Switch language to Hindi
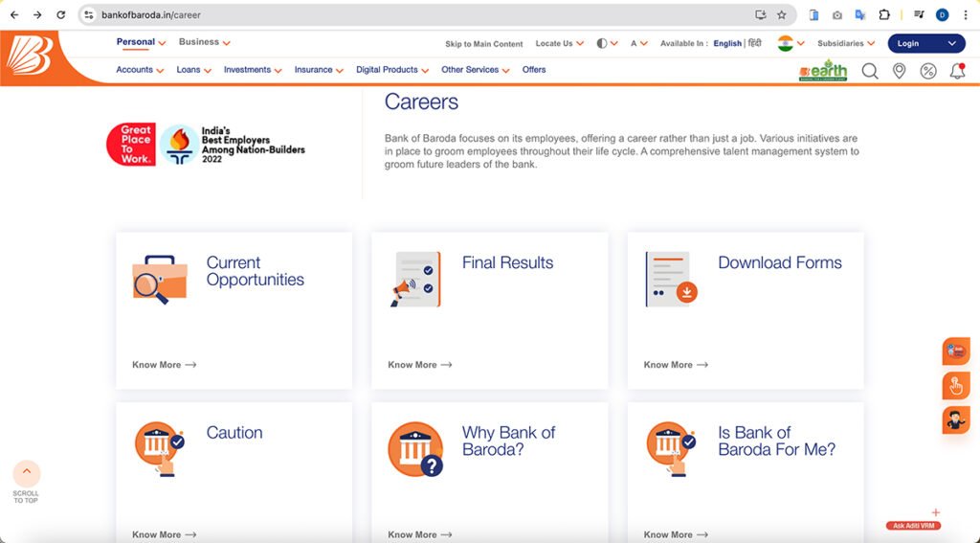Viewport: 980px width, 543px height. click(755, 43)
